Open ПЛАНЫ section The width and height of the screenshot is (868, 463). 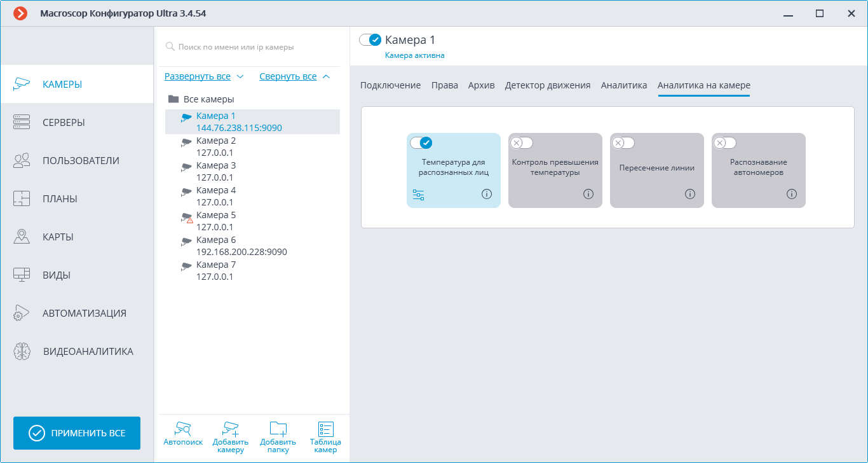pyautogui.click(x=77, y=198)
